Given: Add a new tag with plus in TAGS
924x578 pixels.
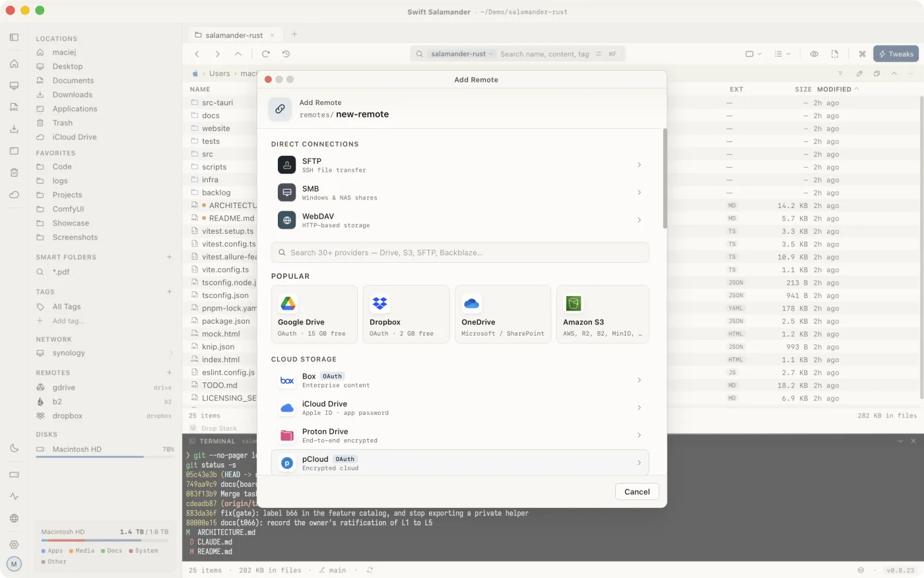Looking at the screenshot, I should pyautogui.click(x=170, y=291).
